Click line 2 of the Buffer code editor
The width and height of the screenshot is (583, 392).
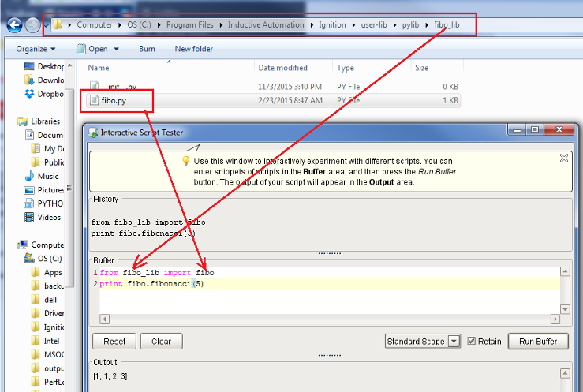click(x=330, y=284)
